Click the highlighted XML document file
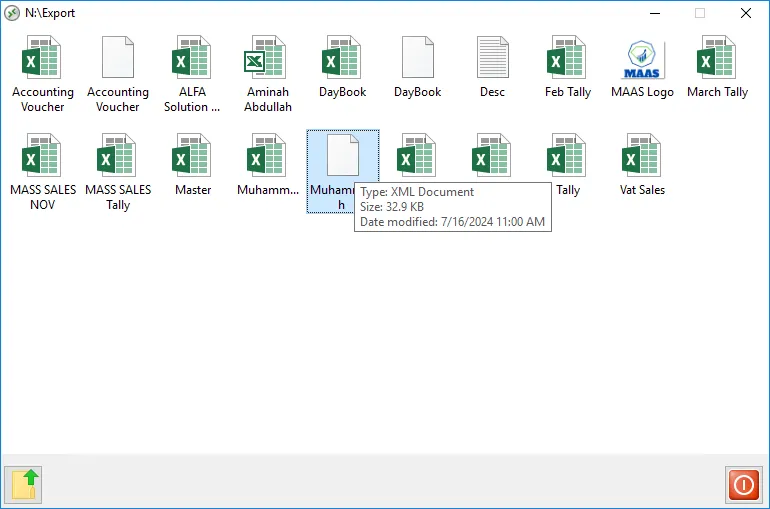The image size is (770, 509). (342, 156)
